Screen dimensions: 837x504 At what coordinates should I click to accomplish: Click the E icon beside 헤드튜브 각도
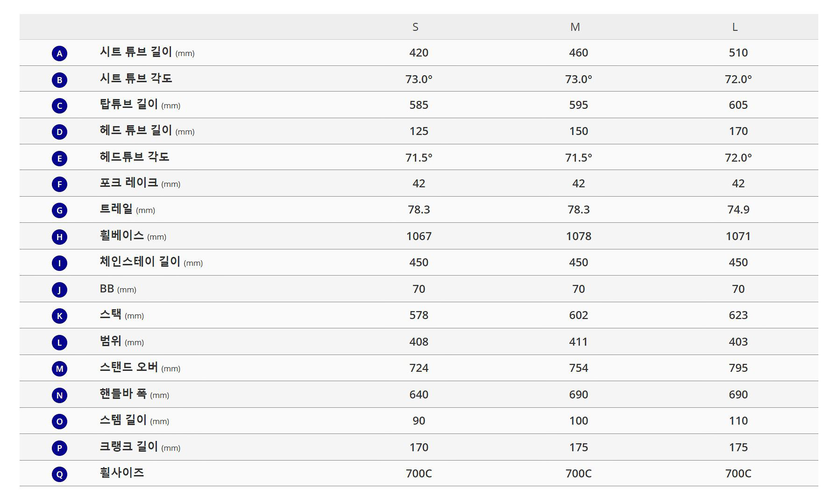59,158
